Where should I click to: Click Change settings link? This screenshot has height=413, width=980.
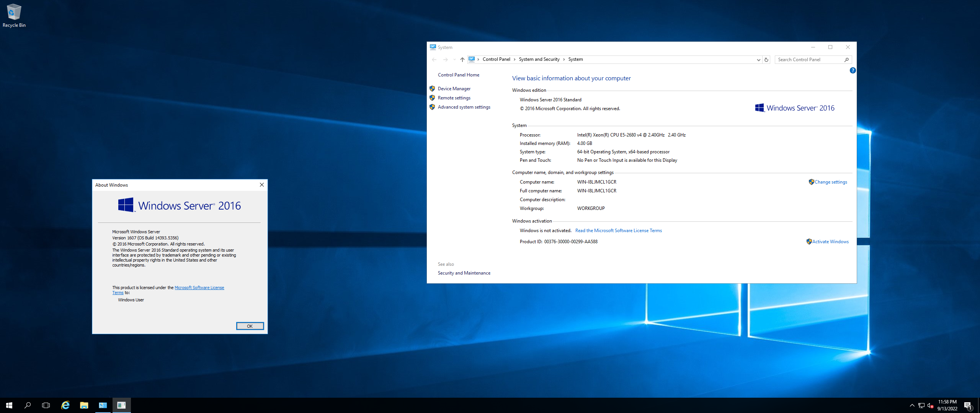831,182
